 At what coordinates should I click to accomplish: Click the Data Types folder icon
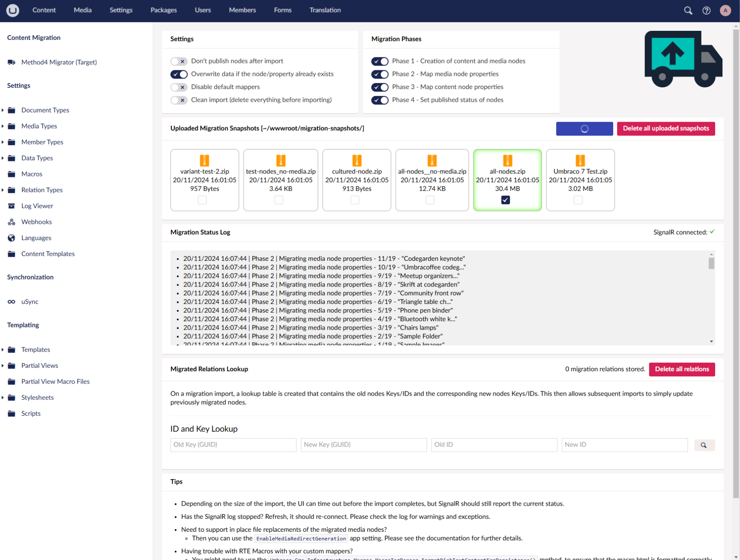[x=12, y=158]
